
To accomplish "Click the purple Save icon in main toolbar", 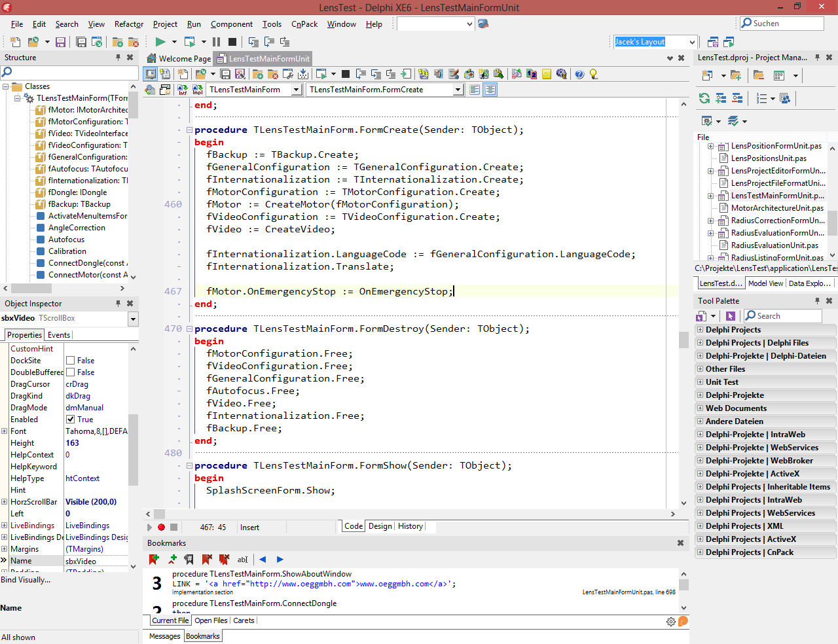I will pyautogui.click(x=60, y=42).
